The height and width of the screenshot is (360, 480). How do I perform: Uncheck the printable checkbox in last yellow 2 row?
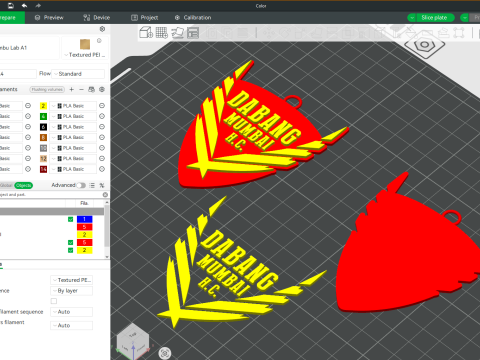(x=70, y=250)
